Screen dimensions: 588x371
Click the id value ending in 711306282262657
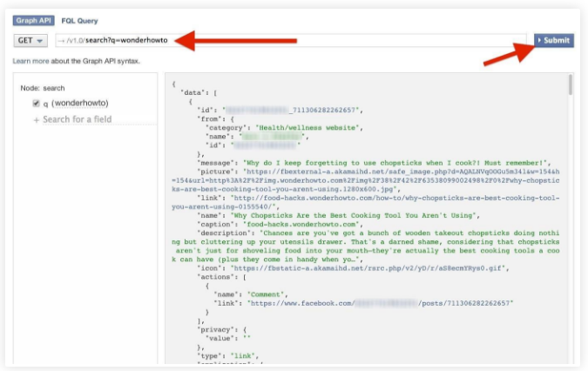coord(292,111)
